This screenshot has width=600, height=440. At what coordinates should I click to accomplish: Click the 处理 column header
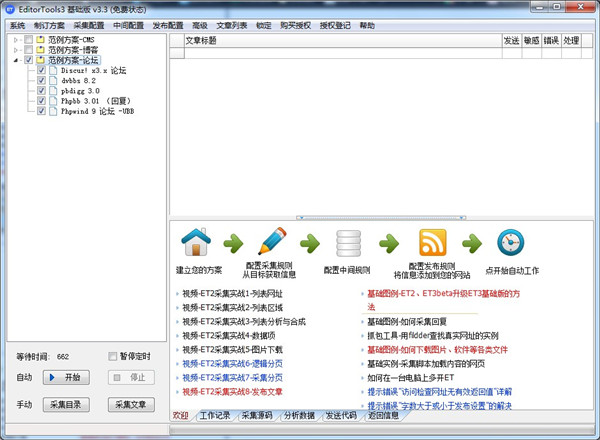[571, 41]
